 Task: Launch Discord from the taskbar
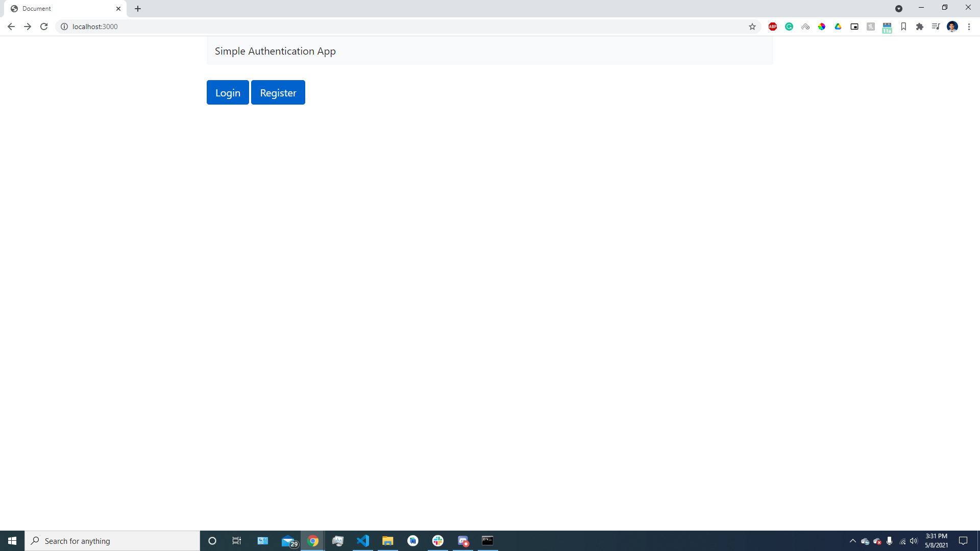(463, 541)
